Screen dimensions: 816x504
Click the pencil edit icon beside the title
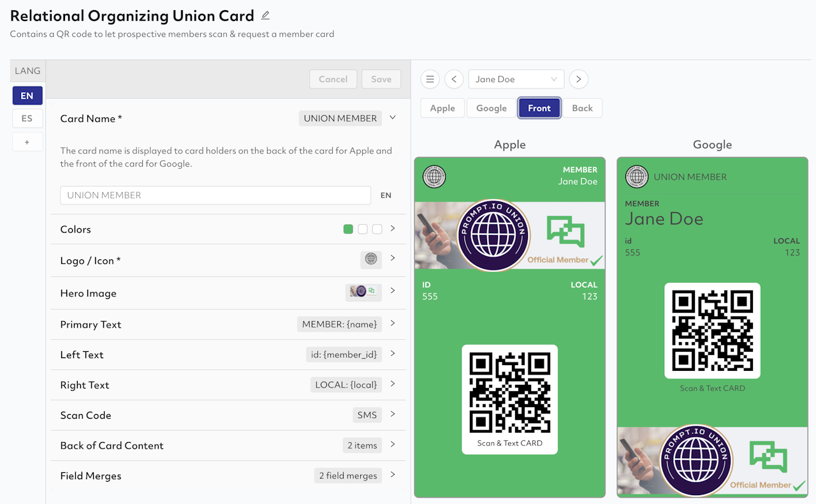[265, 15]
